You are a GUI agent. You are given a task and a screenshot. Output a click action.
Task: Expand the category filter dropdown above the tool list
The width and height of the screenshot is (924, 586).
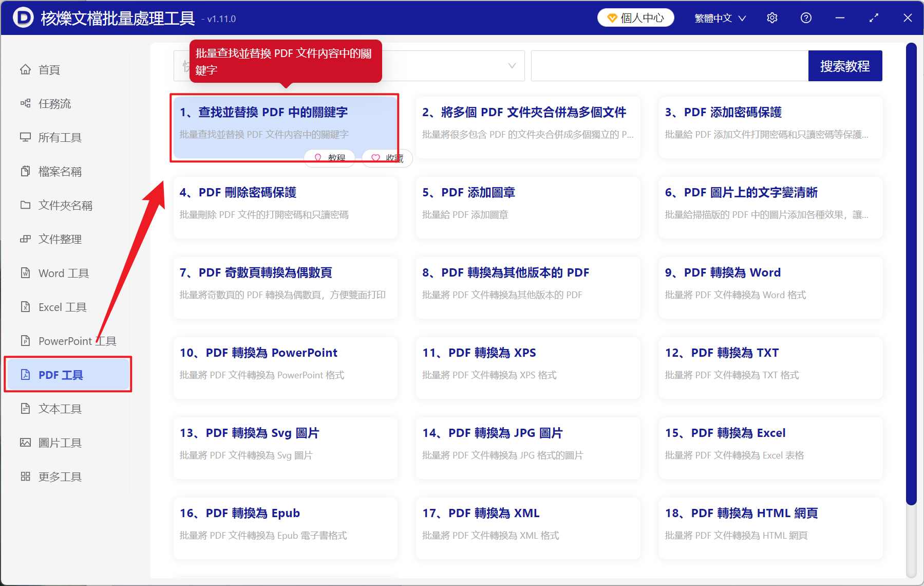click(510, 65)
